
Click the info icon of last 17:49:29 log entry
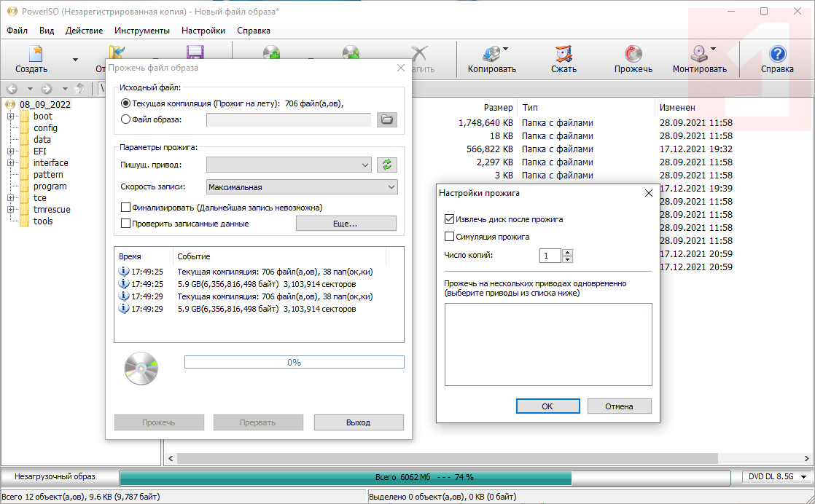pos(124,309)
